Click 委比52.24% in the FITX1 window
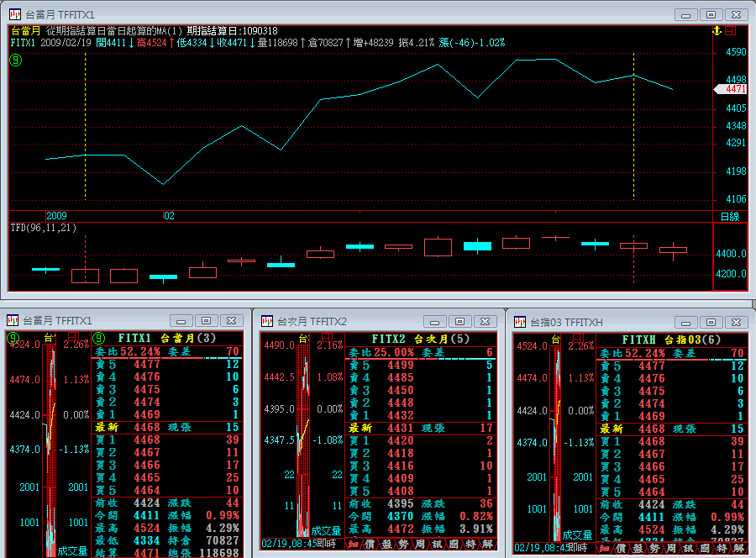 point(128,351)
